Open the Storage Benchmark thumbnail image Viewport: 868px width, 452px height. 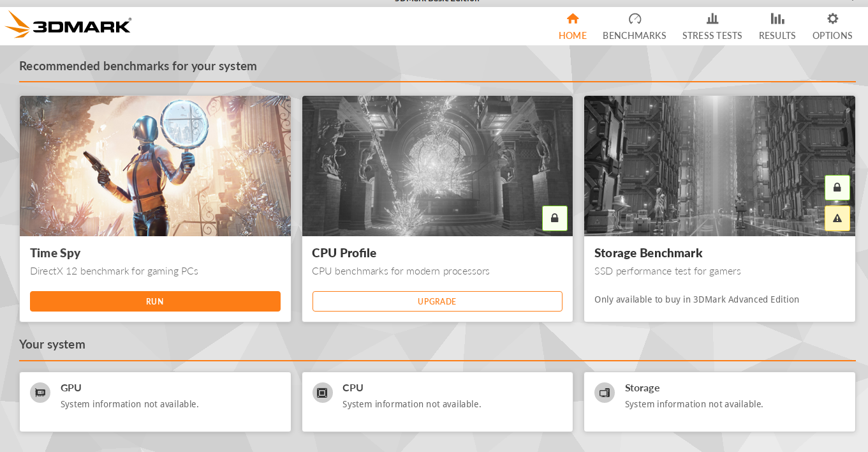[719, 166]
